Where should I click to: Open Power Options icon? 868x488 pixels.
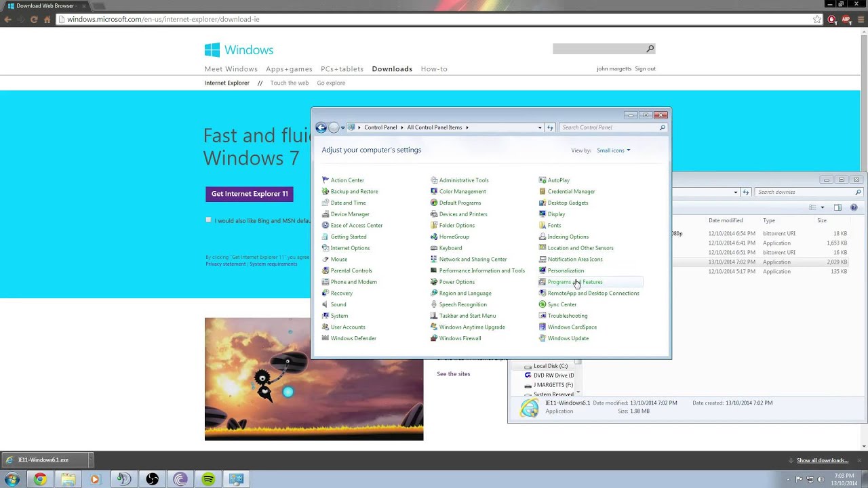tap(434, 282)
